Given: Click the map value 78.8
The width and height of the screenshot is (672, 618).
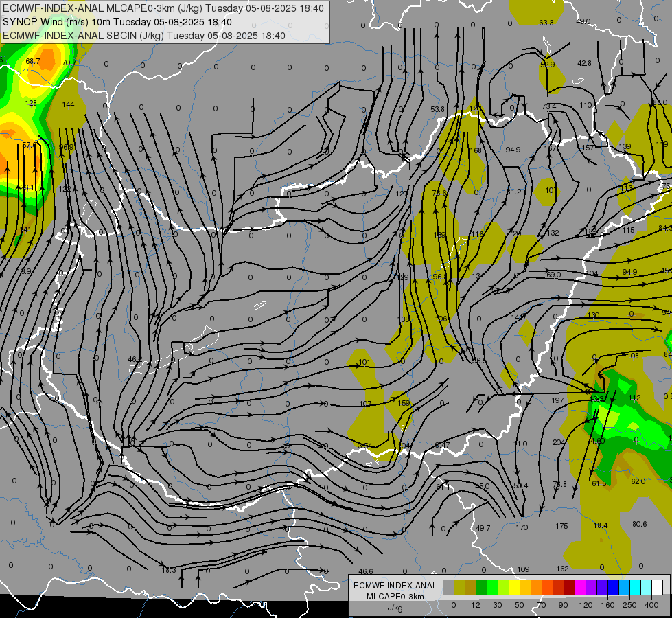Looking at the screenshot, I should (559, 484).
